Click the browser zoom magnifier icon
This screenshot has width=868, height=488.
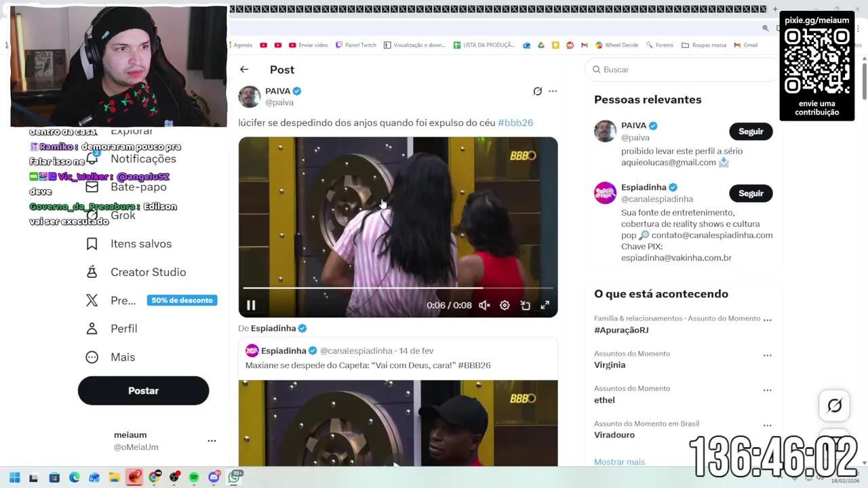click(x=766, y=28)
